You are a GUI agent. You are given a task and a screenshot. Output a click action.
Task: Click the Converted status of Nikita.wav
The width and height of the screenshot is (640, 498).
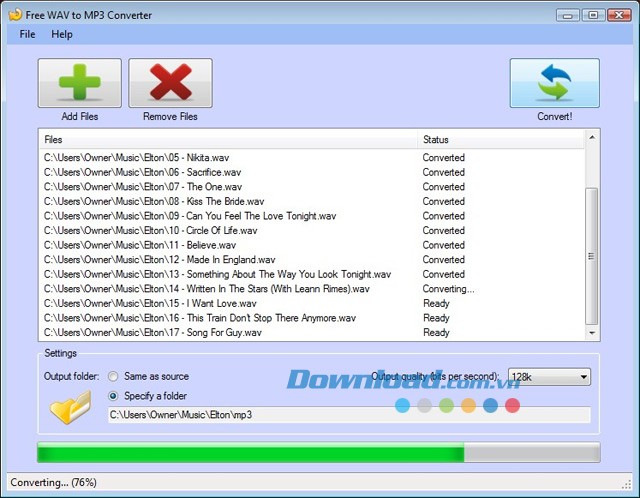[444, 158]
